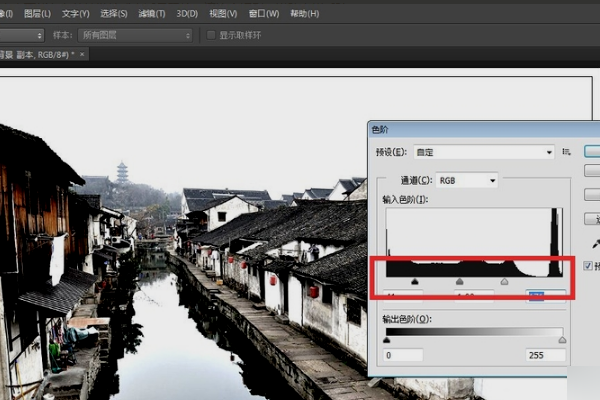Close the 背景 副本 document tab
The image size is (600, 400).
pyautogui.click(x=83, y=55)
